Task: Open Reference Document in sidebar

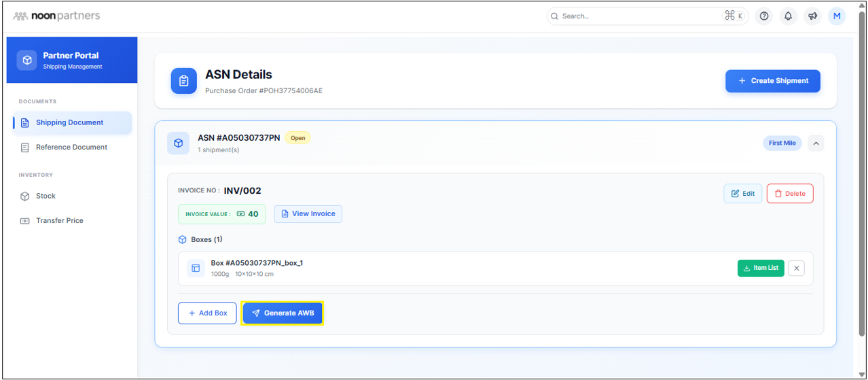Action: pyautogui.click(x=71, y=148)
